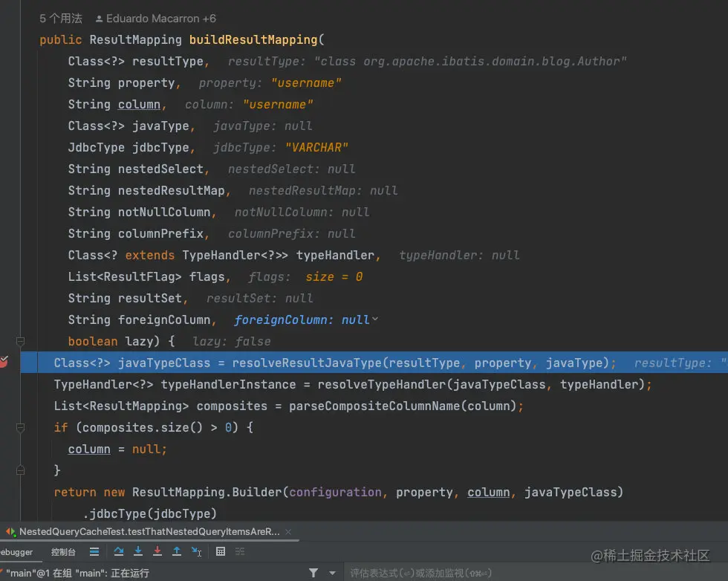Open the thread selector dropdown arrow
This screenshot has width=728, height=581.
pos(333,573)
